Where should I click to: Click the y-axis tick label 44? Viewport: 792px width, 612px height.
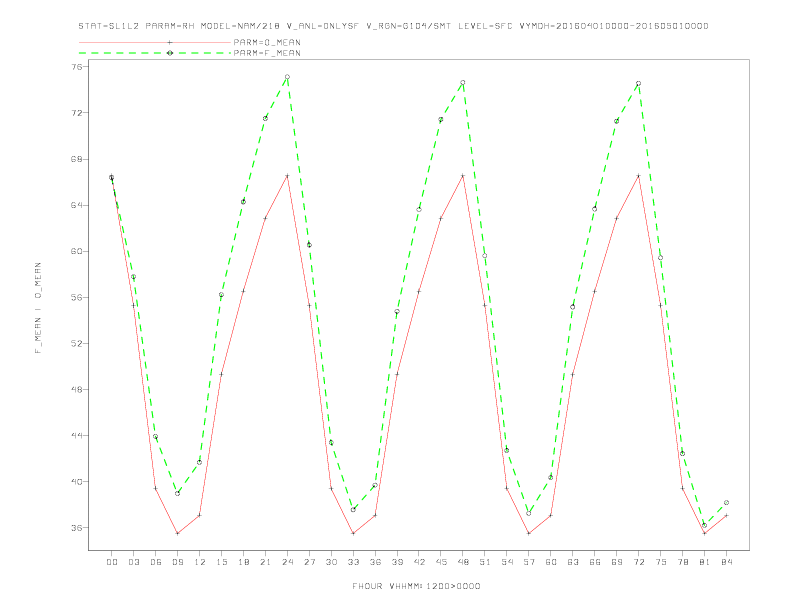click(79, 435)
